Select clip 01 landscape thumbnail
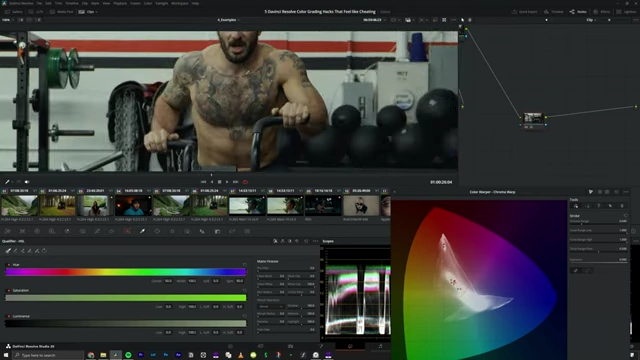640x360 pixels. pos(19,205)
